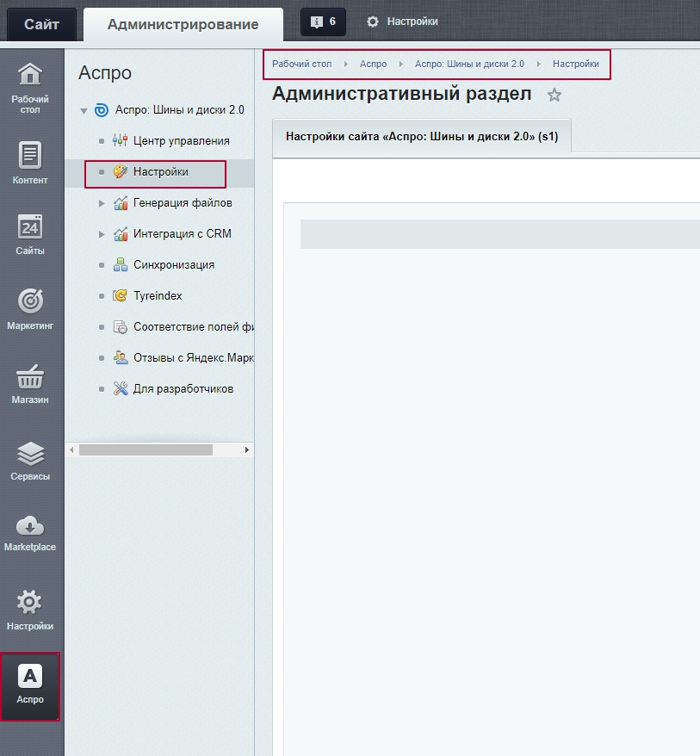Open Центр управления menu item
This screenshot has width=700, height=756.
(182, 141)
